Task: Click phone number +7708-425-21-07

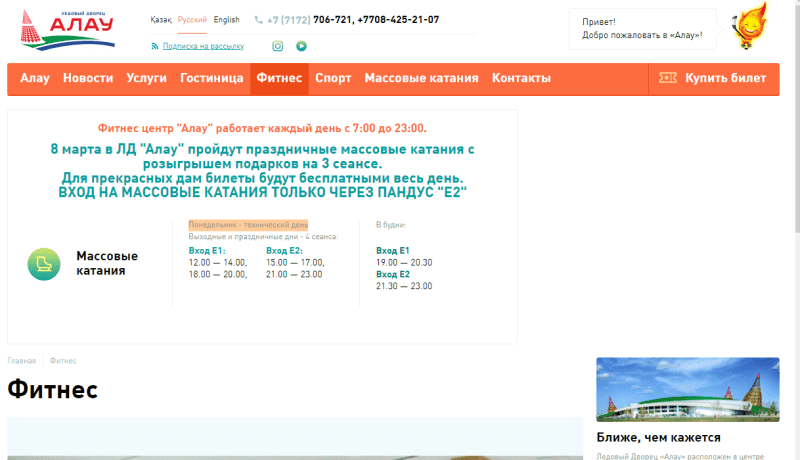Action: tap(398, 20)
